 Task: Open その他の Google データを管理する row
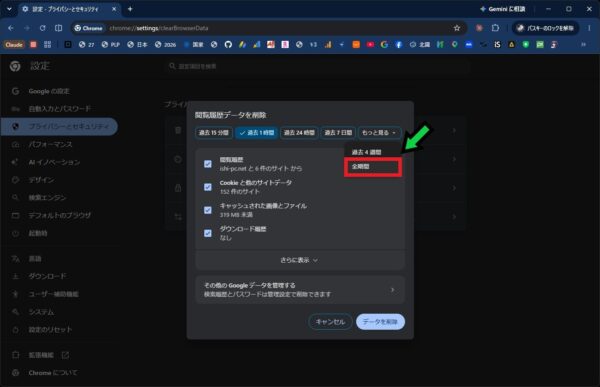[x=300, y=290]
